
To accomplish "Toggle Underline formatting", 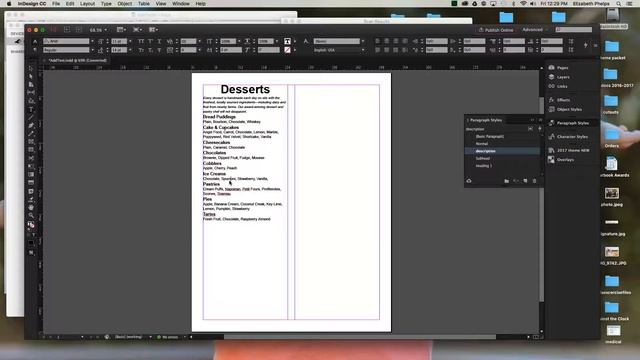I will point(160,41).
